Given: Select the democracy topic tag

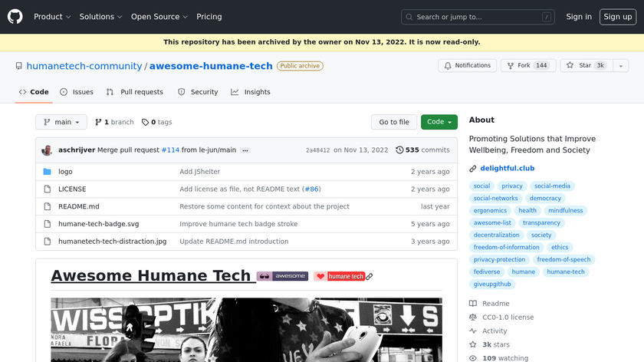Looking at the screenshot, I should (545, 199).
